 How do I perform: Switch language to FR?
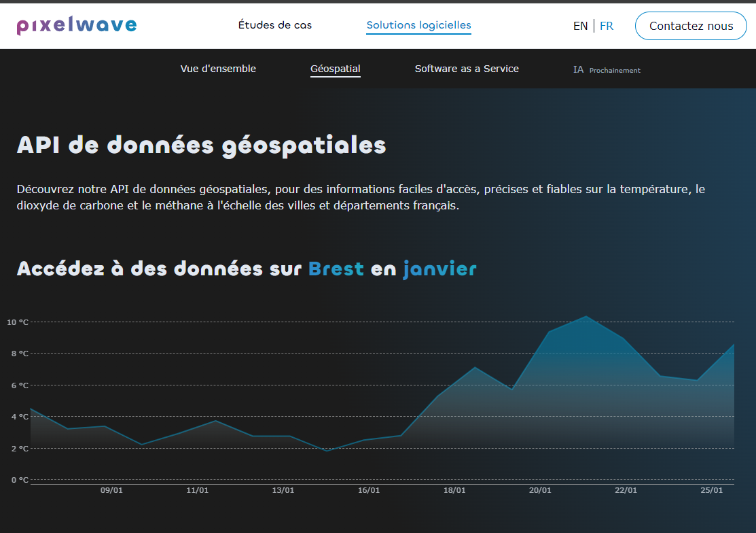[606, 26]
